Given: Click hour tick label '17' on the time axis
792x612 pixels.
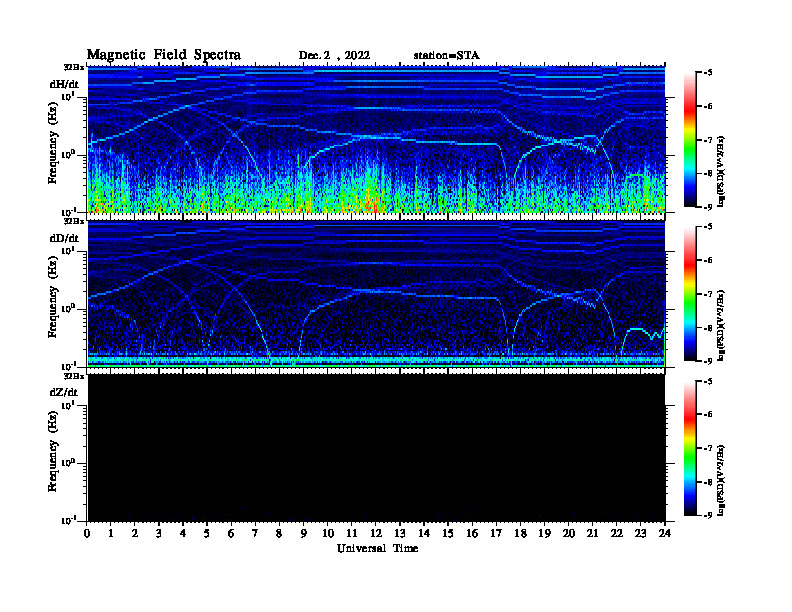Looking at the screenshot, I should pos(496,534).
